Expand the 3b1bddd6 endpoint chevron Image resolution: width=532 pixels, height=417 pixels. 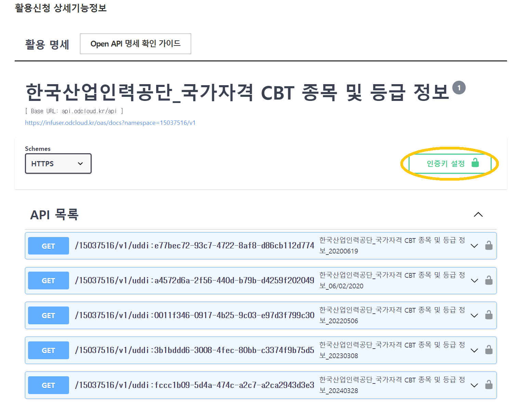pos(474,351)
